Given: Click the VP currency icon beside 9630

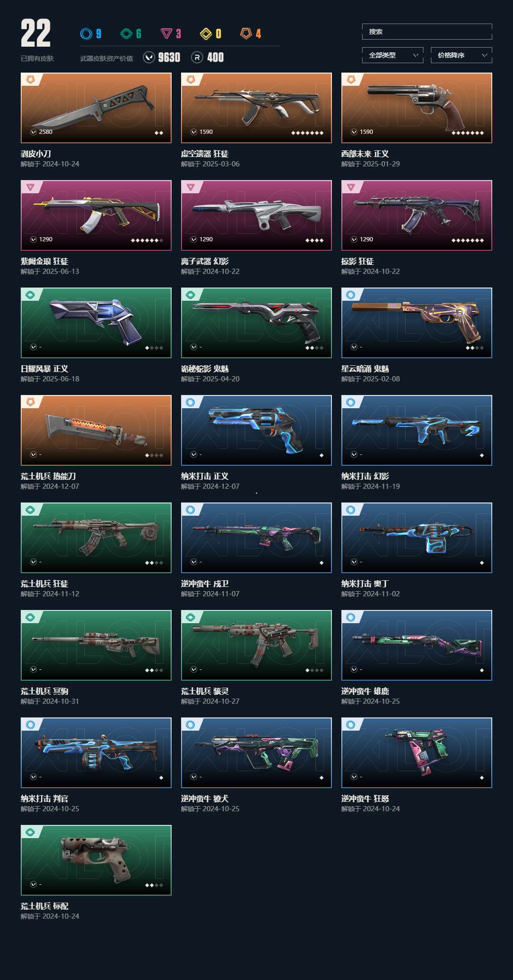Looking at the screenshot, I should coord(149,58).
